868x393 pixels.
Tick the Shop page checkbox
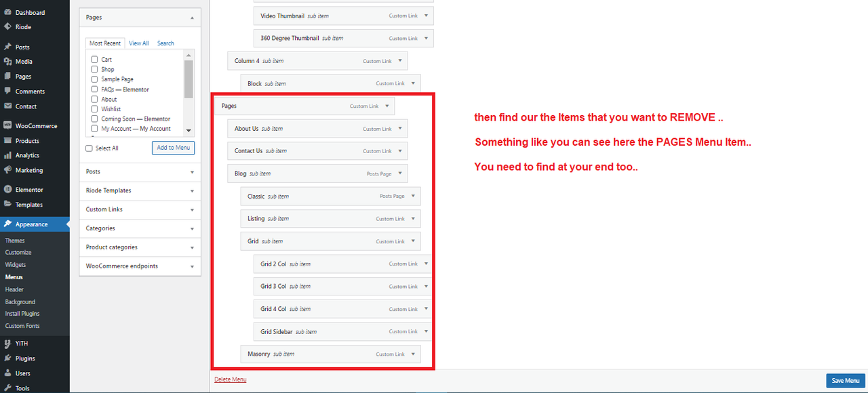click(95, 69)
